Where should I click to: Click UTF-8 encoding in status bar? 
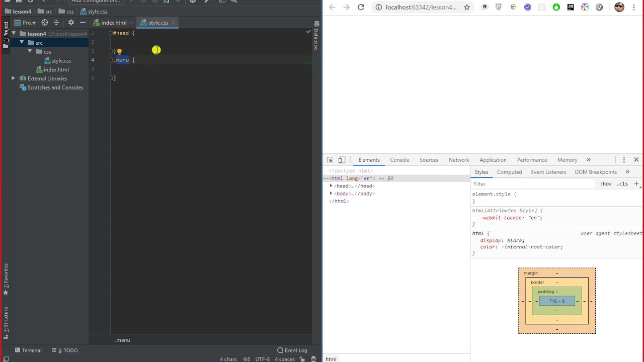click(x=263, y=359)
